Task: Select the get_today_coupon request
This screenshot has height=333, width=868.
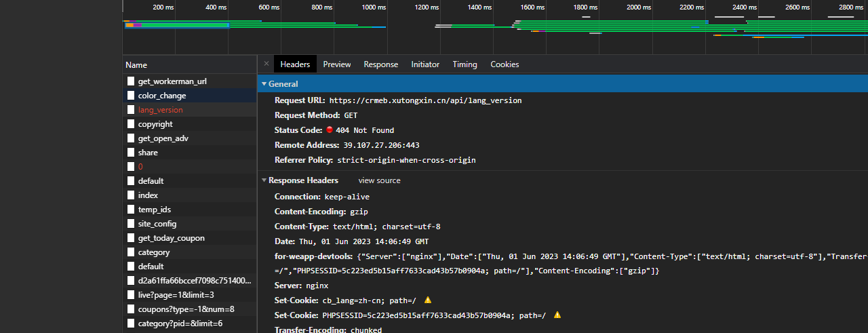Action: click(190, 238)
